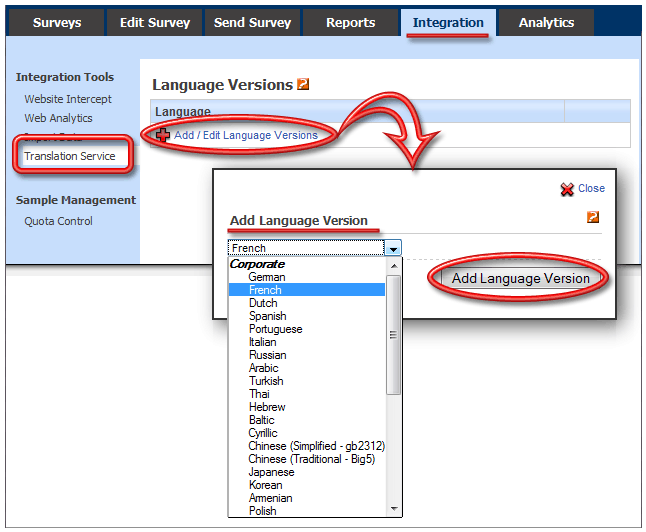Image resolution: width=646 pixels, height=532 pixels.
Task: Go to the Send Survey tab
Action: [x=252, y=22]
